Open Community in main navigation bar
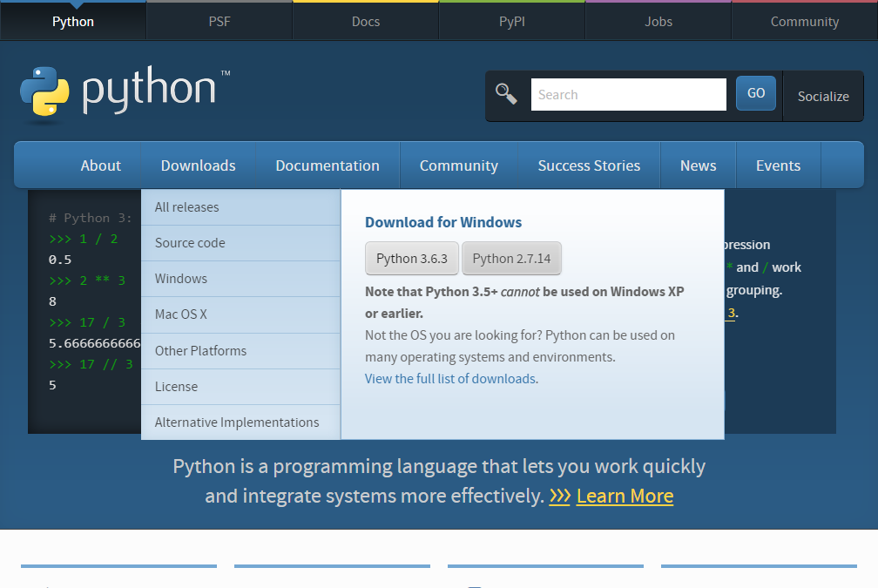The image size is (878, 588). (x=458, y=166)
